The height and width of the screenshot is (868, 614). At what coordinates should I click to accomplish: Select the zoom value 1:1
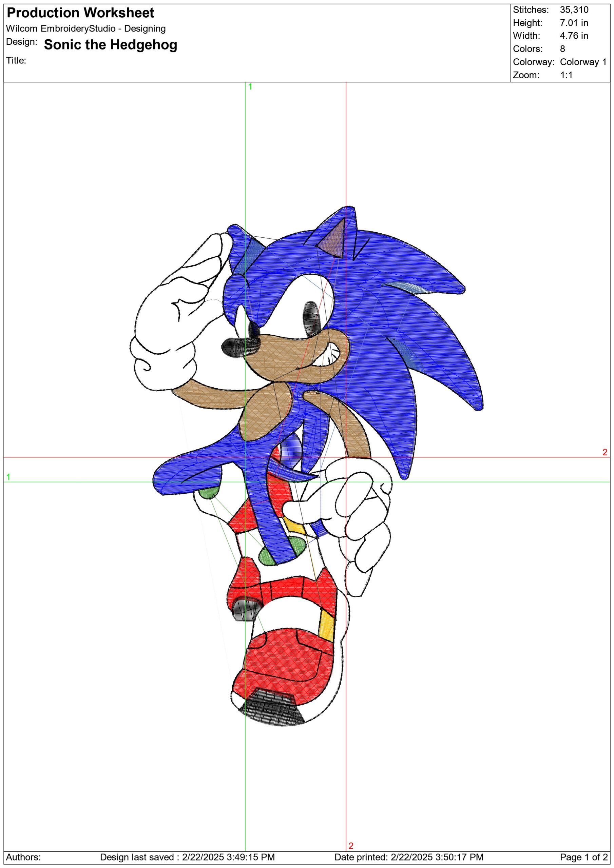coord(566,75)
